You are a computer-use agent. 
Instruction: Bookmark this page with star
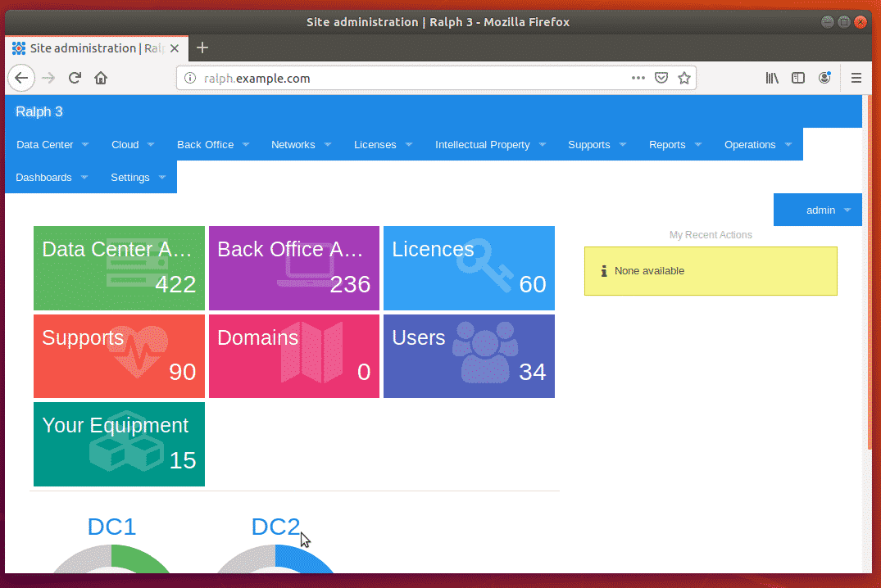683,78
